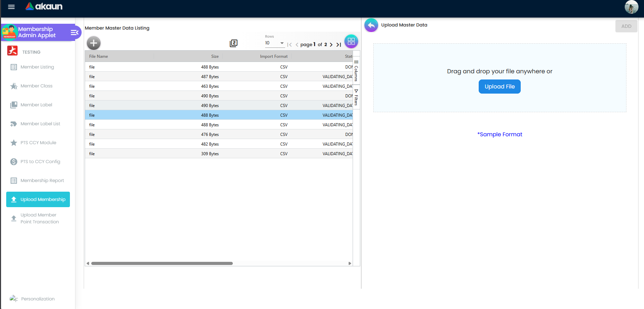
Task: Open Membership Report menu item
Action: pos(38,181)
